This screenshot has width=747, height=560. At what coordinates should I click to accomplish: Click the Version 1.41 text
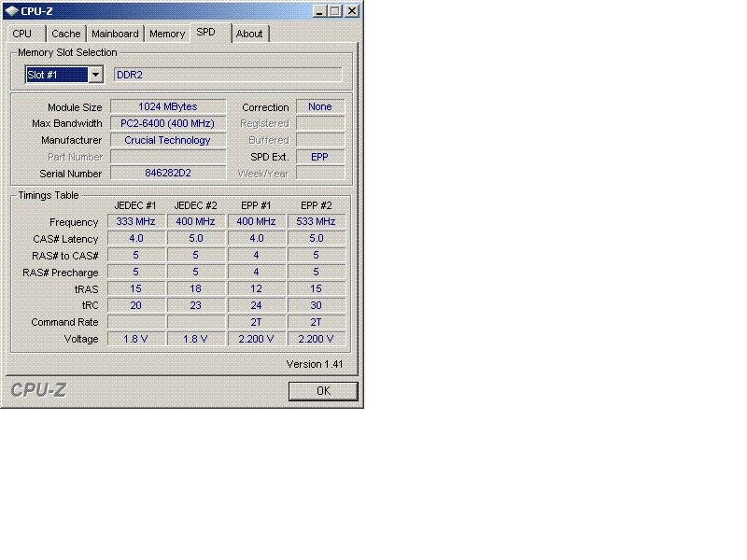tap(315, 364)
